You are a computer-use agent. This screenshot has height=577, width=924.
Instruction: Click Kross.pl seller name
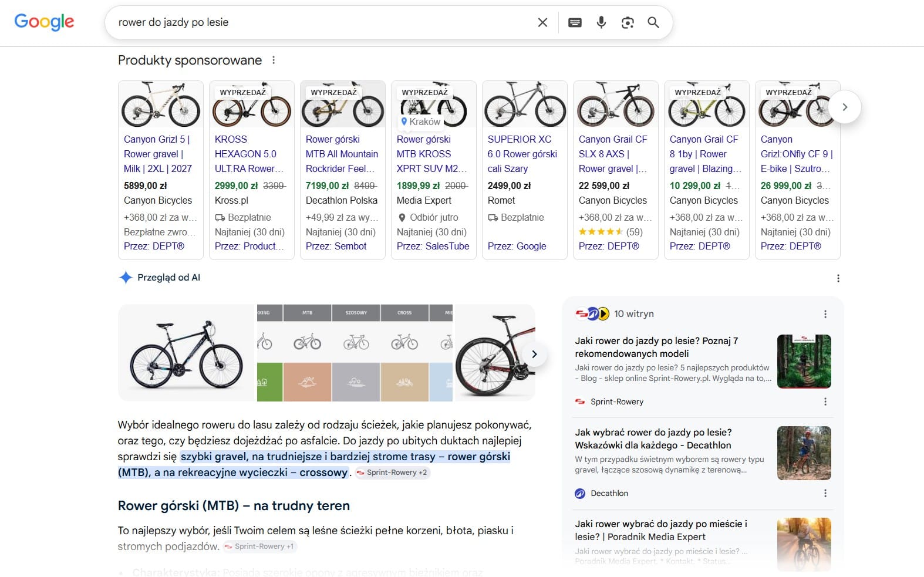coord(231,200)
